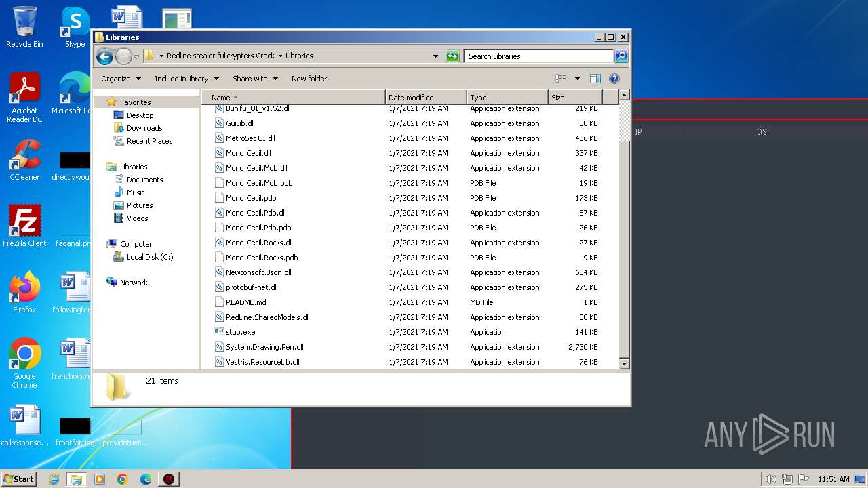The height and width of the screenshot is (488, 868).
Task: Sort files by Name column header
Action: (294, 98)
